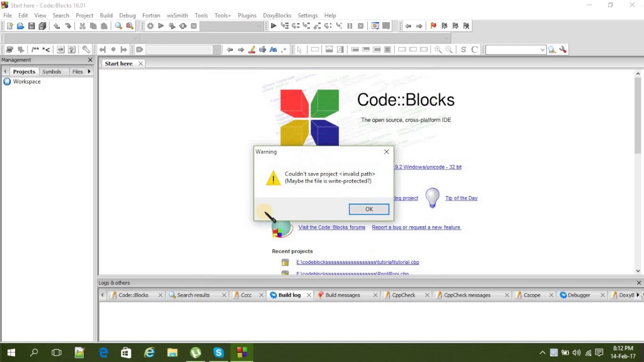
Task: Close the Start here tab
Action: point(140,63)
